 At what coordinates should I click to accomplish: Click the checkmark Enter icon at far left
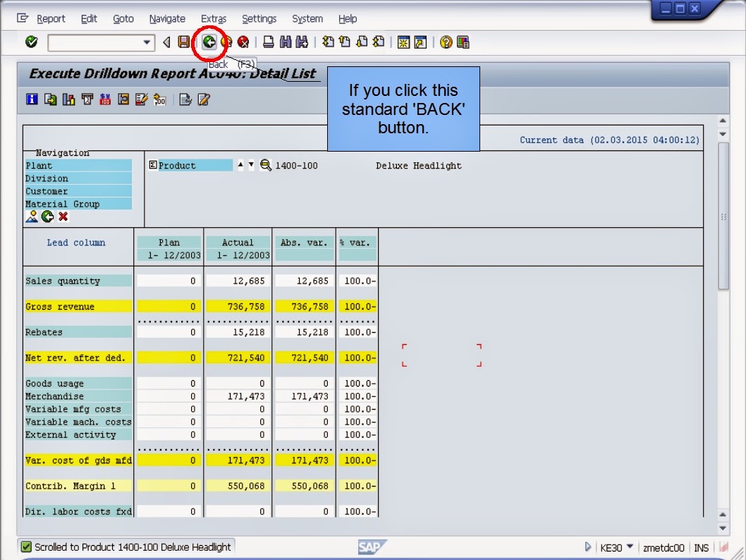coord(30,42)
